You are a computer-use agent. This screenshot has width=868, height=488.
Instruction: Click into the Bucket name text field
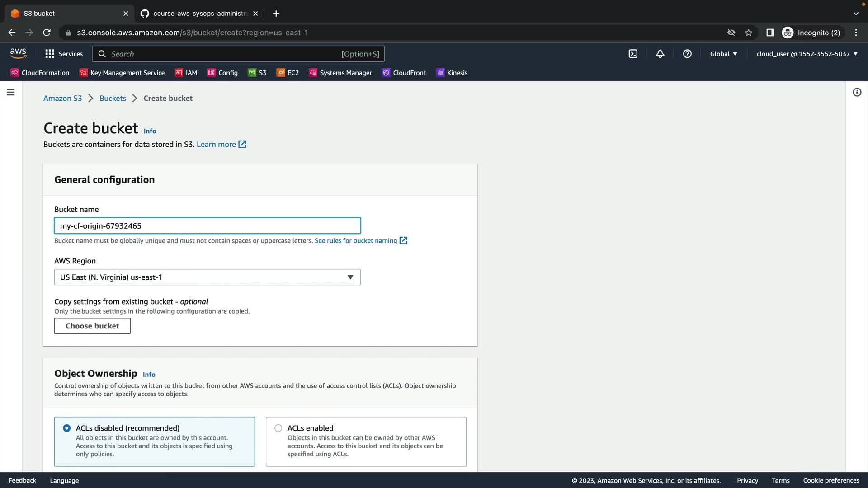(207, 225)
